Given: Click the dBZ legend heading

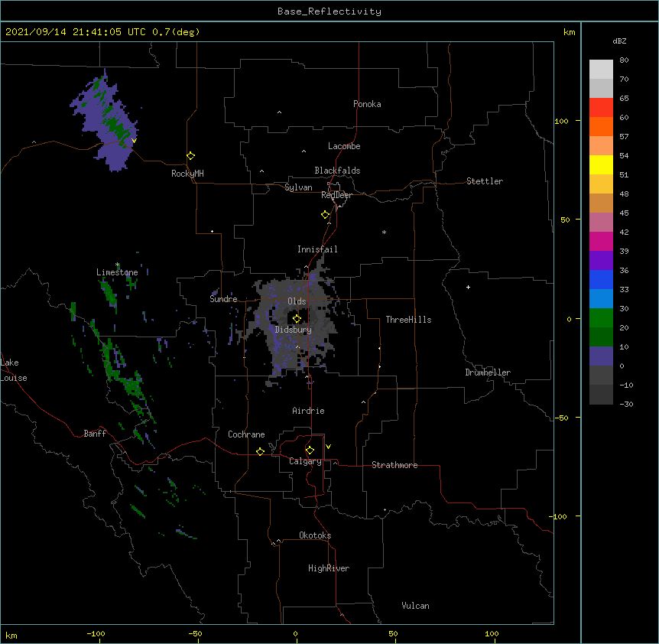Looking at the screenshot, I should pyautogui.click(x=619, y=41).
